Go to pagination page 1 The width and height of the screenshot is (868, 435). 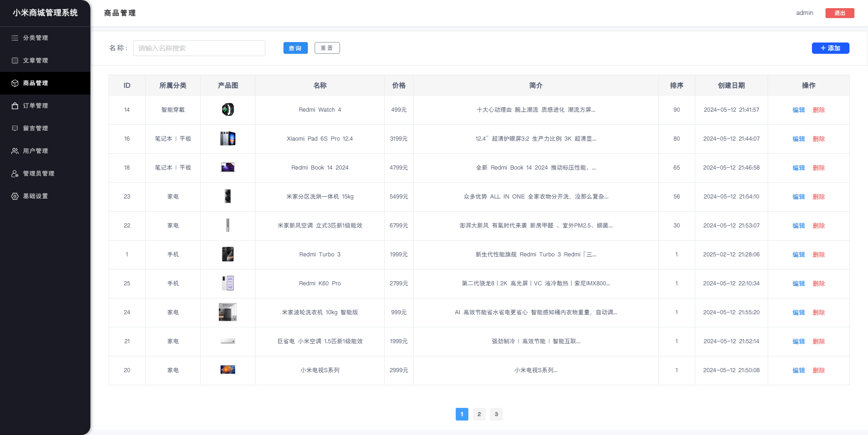pos(462,414)
